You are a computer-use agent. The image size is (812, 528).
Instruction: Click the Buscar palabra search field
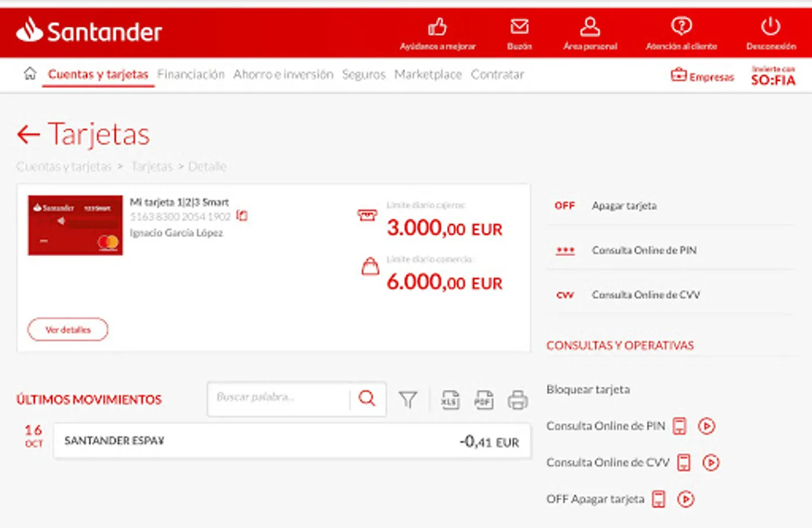click(279, 398)
